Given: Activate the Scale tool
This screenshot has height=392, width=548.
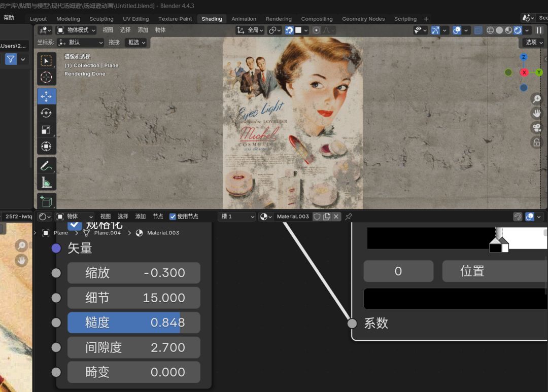Looking at the screenshot, I should 46,130.
